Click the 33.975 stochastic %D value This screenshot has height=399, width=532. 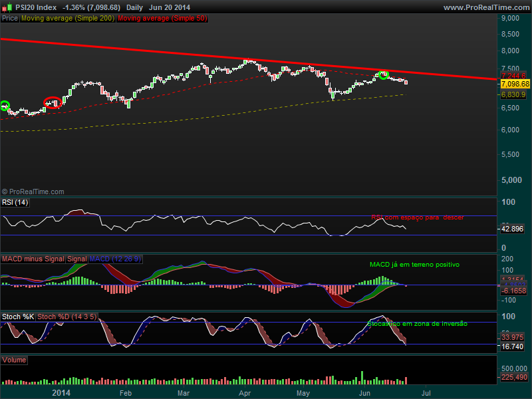[512, 337]
